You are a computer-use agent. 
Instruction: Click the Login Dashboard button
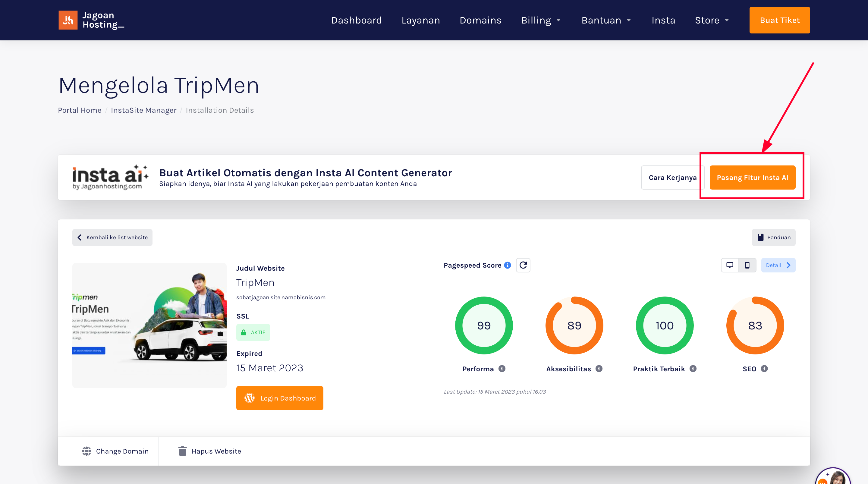280,398
